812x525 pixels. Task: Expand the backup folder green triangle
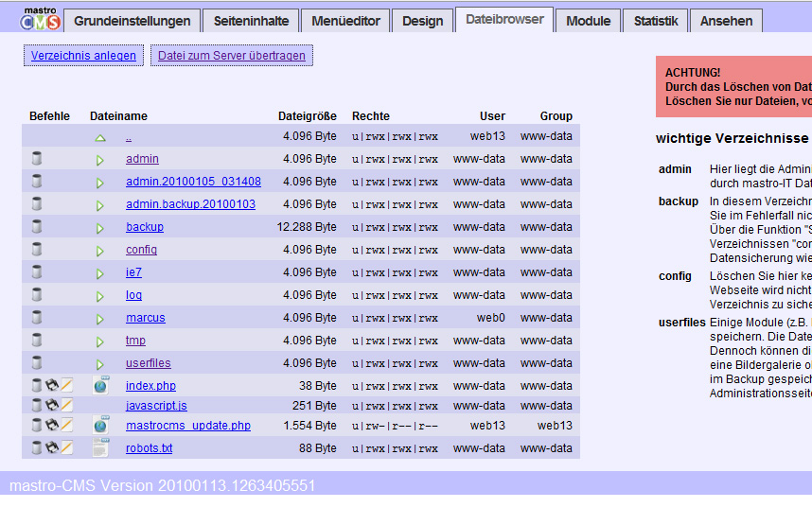click(x=100, y=228)
